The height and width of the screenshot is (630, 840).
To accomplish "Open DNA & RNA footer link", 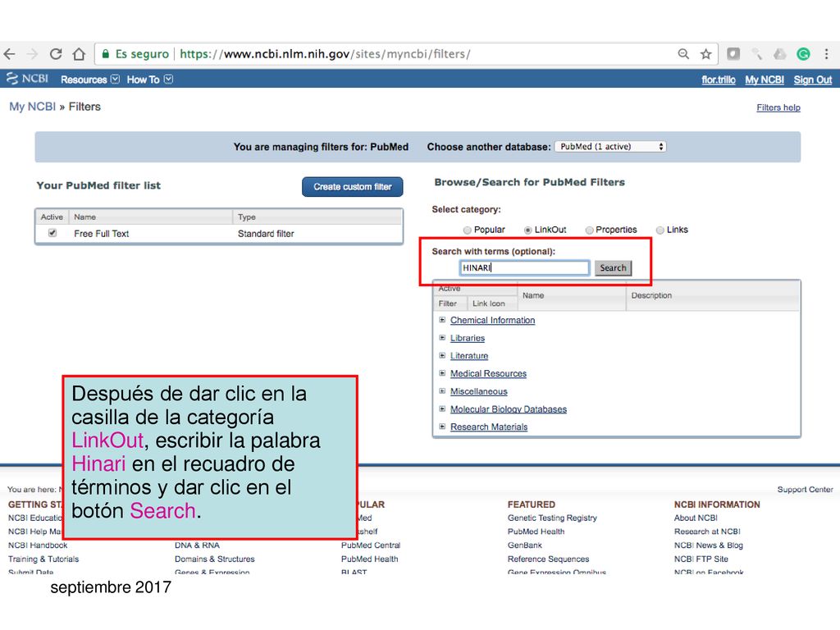I will coord(197,546).
